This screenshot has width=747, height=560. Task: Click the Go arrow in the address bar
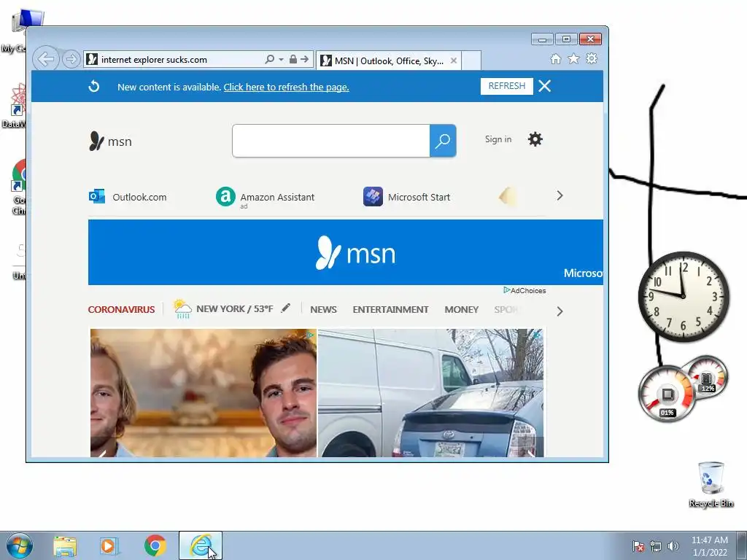click(304, 59)
